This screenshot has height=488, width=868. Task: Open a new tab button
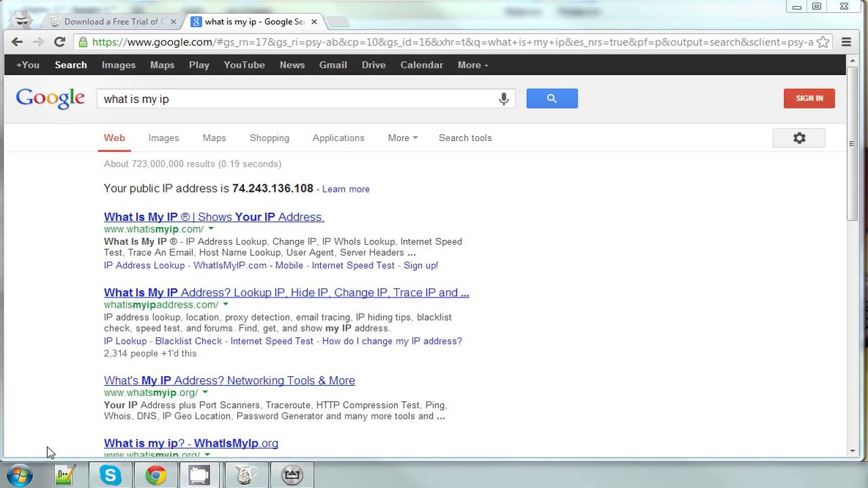338,22
